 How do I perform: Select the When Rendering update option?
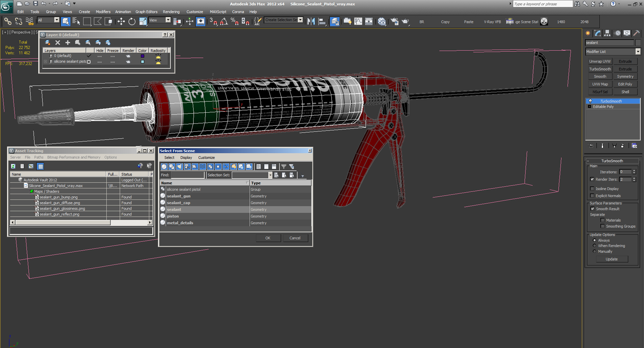pos(594,246)
